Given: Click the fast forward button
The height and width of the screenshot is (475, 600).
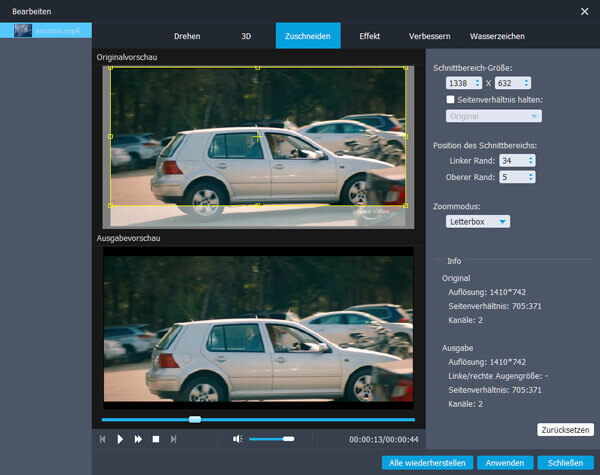Looking at the screenshot, I should 138,439.
